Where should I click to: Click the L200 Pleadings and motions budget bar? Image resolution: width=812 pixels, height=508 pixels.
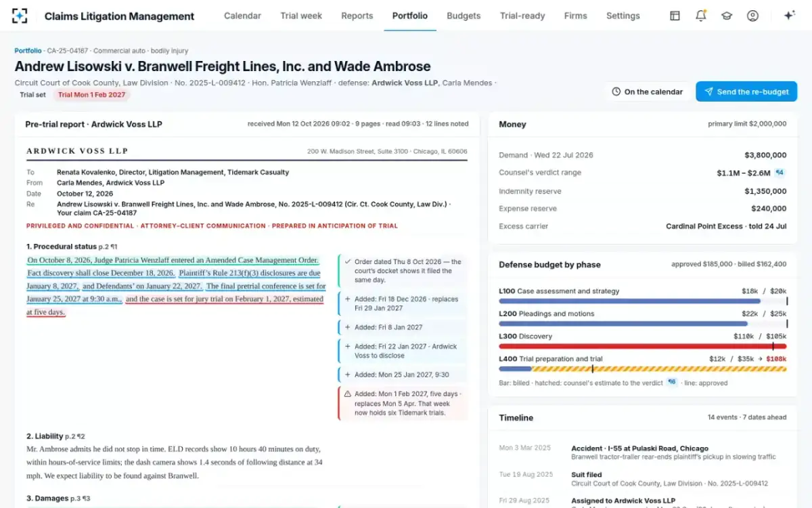point(643,324)
